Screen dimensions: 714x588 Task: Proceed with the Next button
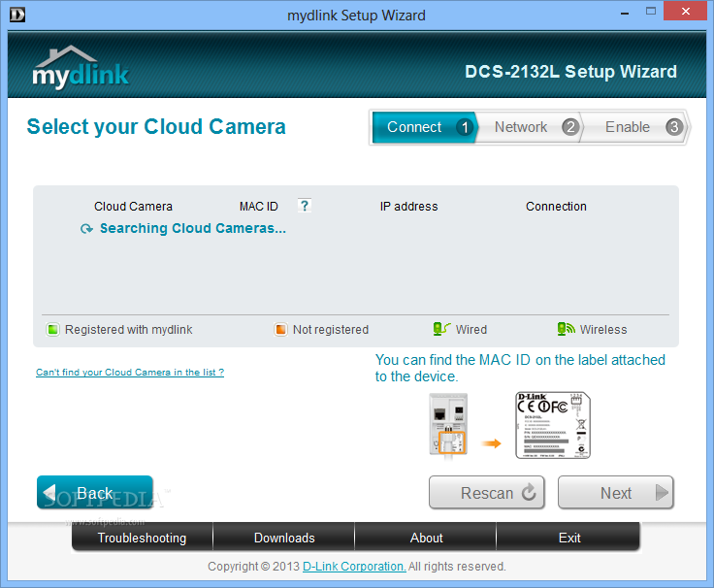click(x=616, y=492)
